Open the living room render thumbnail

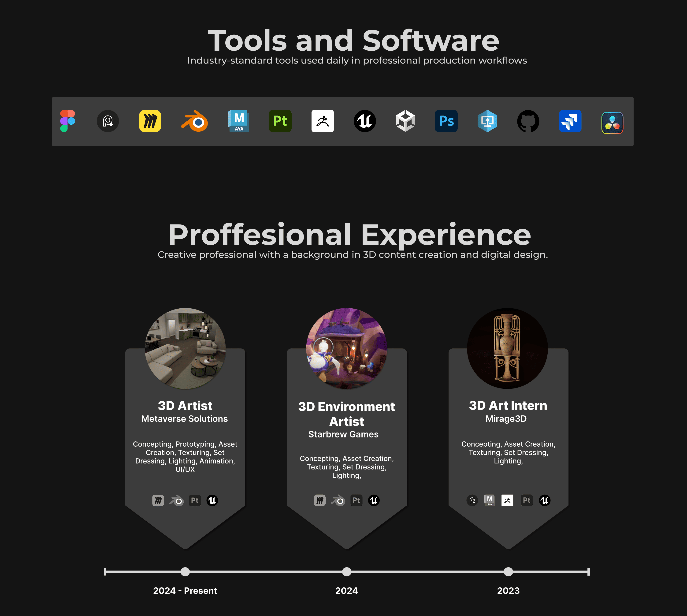(185, 348)
